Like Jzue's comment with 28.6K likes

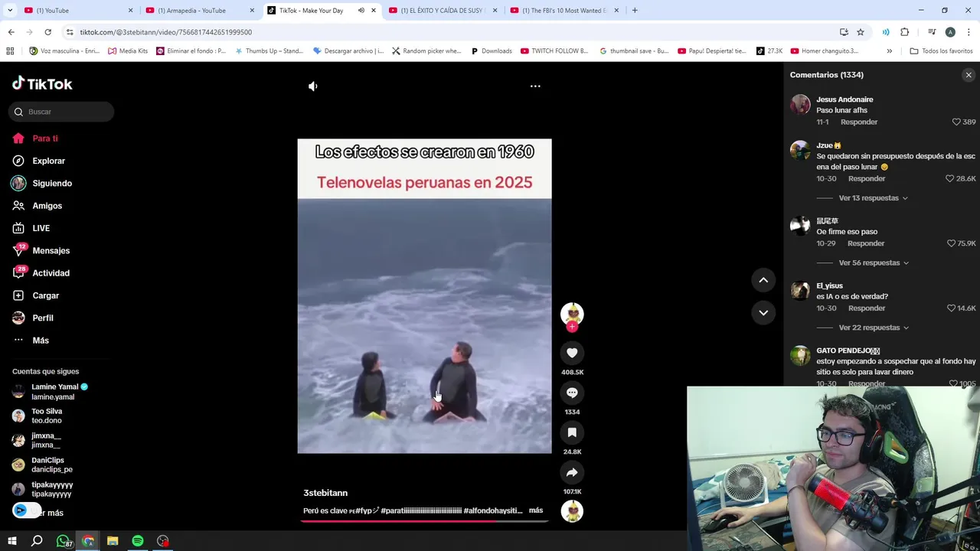pyautogui.click(x=950, y=178)
